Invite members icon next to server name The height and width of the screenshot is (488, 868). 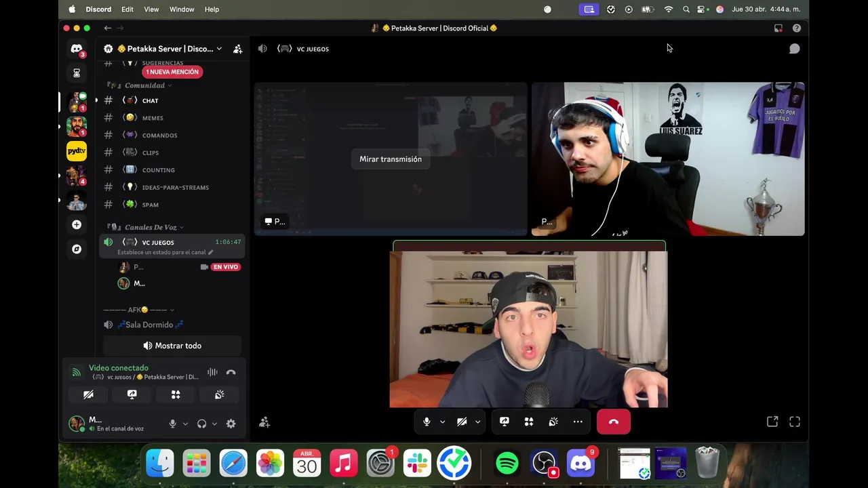click(x=237, y=49)
